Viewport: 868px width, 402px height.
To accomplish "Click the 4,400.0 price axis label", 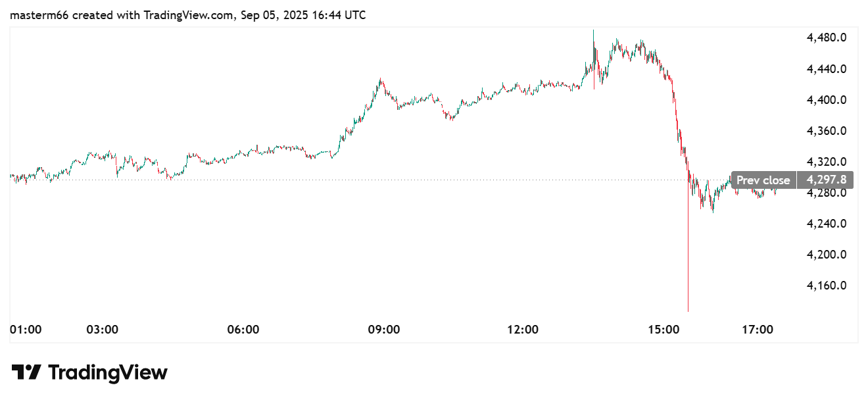I will click(x=827, y=100).
